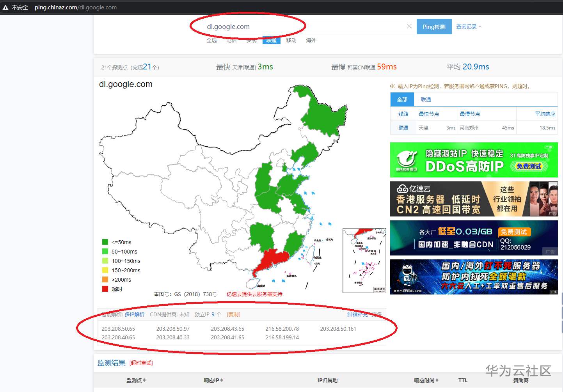Click the red 超时 legend marker
563x392 pixels.
pyautogui.click(x=105, y=289)
